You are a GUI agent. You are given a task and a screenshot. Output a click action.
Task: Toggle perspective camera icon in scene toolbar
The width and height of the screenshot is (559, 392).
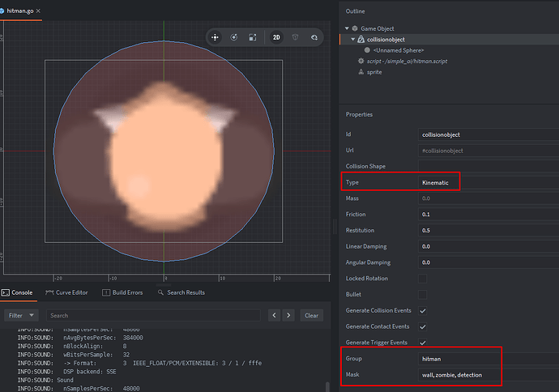point(295,37)
